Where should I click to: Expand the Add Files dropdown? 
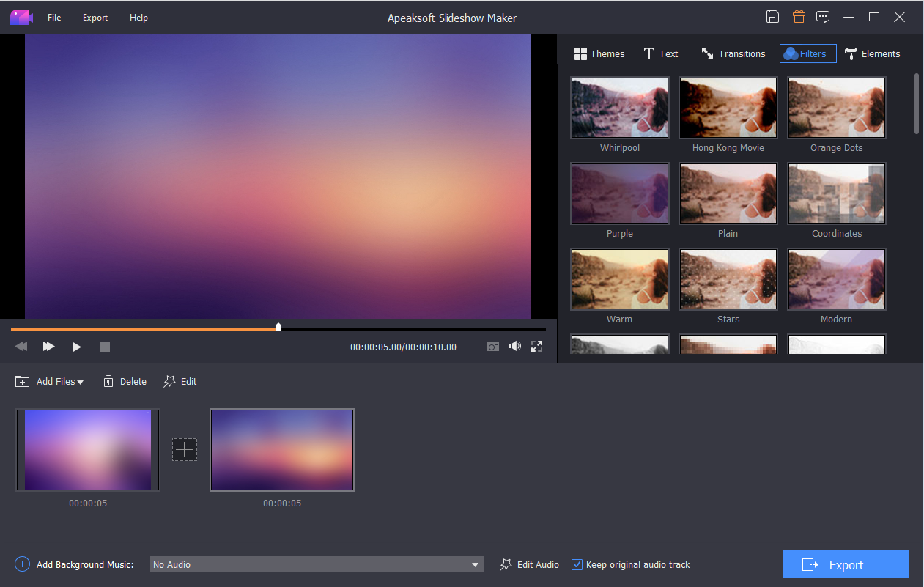(80, 382)
